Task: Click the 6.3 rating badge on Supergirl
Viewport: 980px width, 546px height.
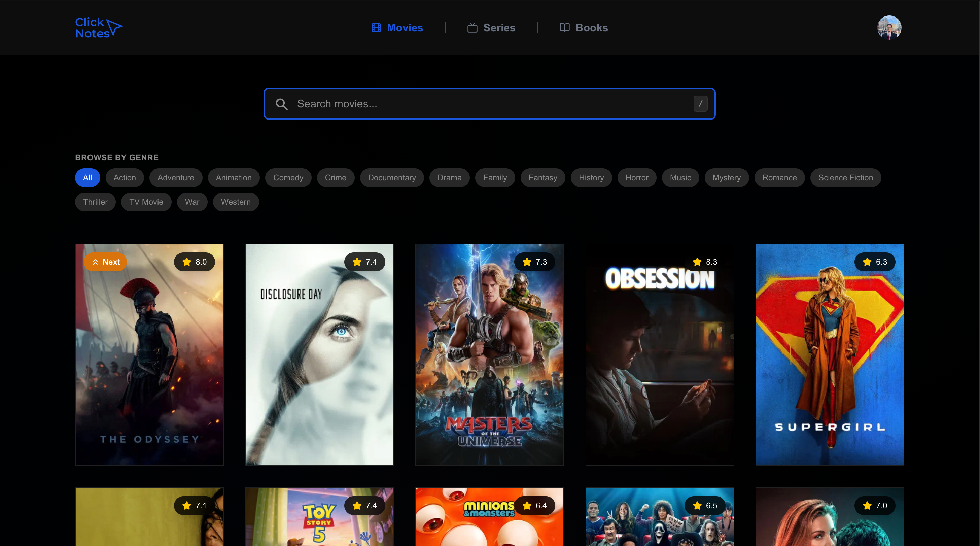Action: [875, 262]
